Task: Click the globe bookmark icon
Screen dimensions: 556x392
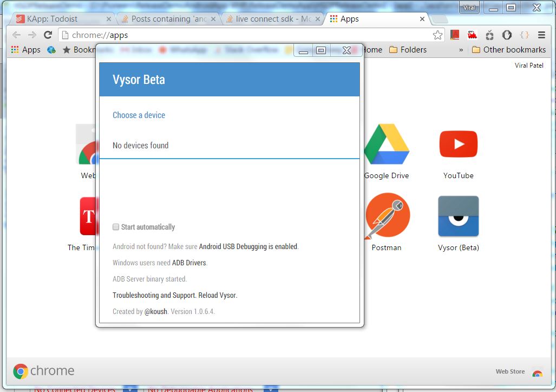Action: pos(51,50)
